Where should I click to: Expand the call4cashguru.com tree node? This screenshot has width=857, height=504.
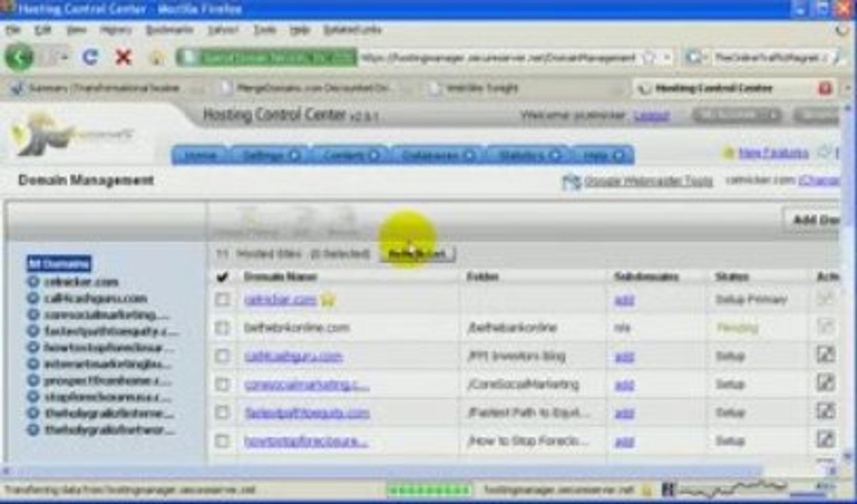[33, 298]
